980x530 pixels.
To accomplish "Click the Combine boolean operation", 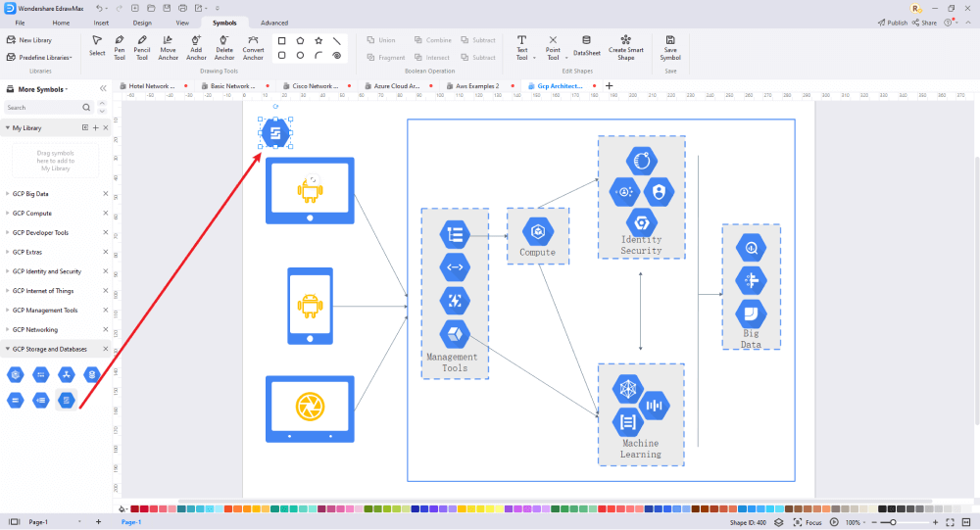I will [432, 40].
